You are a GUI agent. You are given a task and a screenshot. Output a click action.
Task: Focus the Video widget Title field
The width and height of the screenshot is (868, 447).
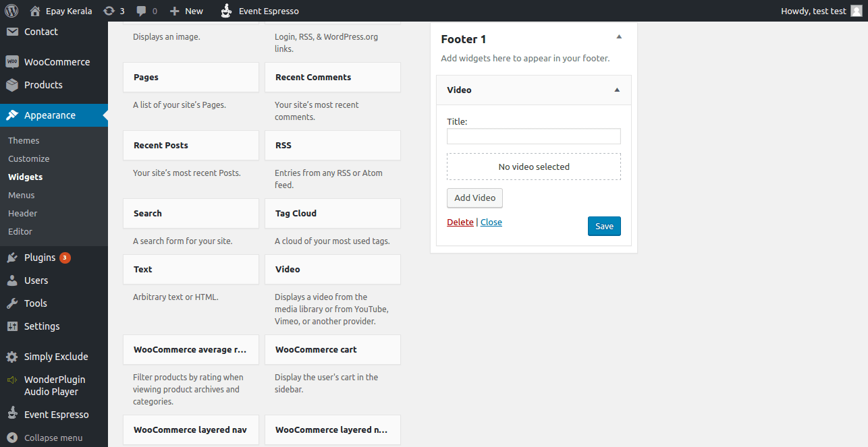(533, 136)
